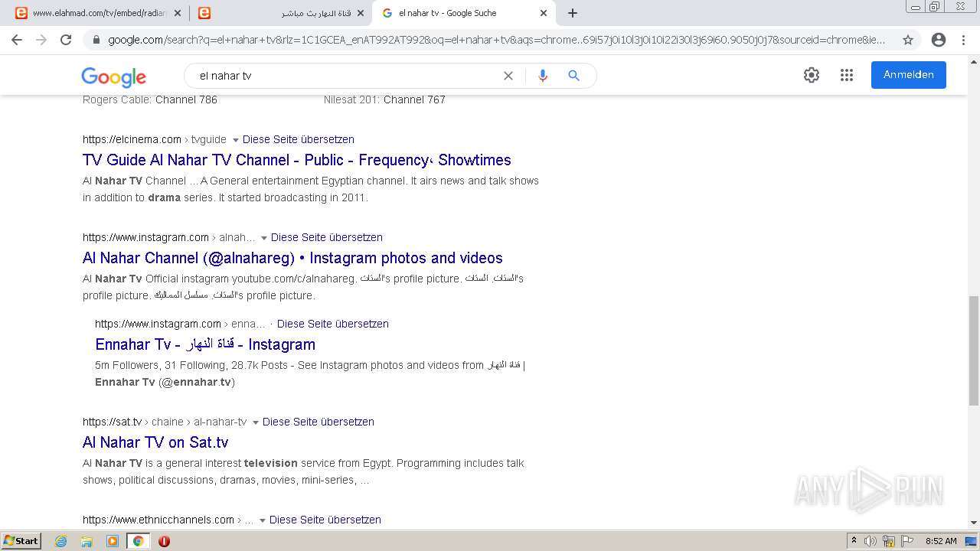Open File Explorer from the taskbar
Screen dimensions: 980x551
87,541
